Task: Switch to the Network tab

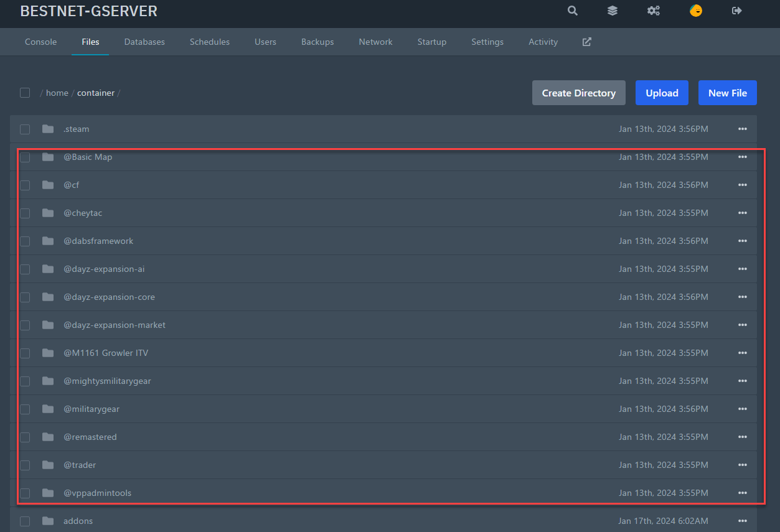Action: [375, 42]
